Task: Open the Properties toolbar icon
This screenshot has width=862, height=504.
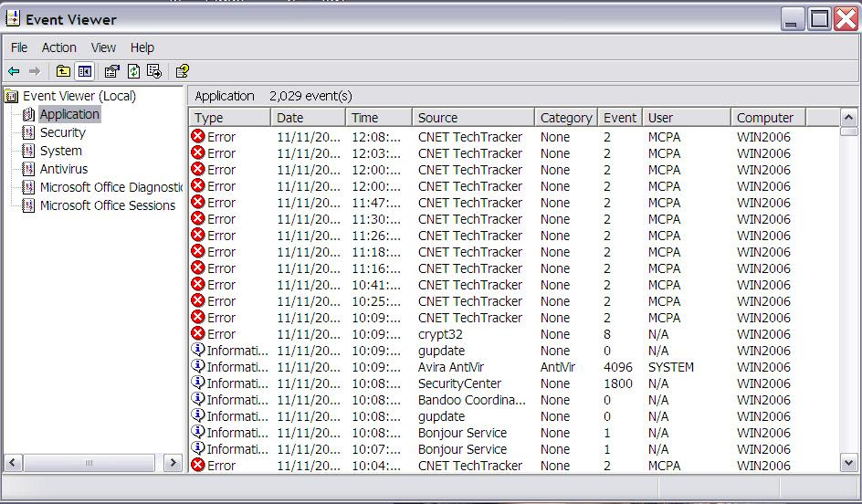Action: [x=111, y=71]
